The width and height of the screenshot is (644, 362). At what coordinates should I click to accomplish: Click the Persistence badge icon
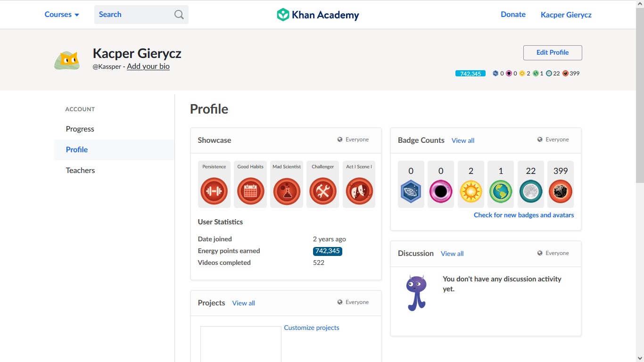[x=214, y=191]
